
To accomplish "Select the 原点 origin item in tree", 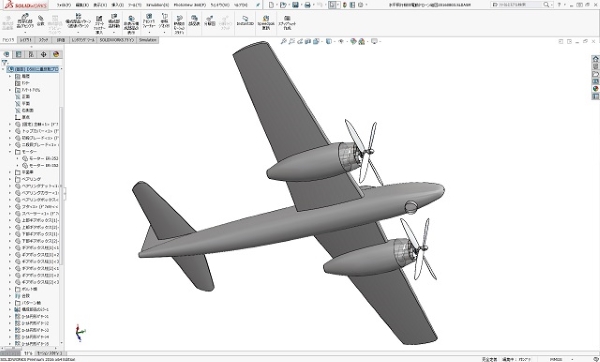I will (26, 117).
